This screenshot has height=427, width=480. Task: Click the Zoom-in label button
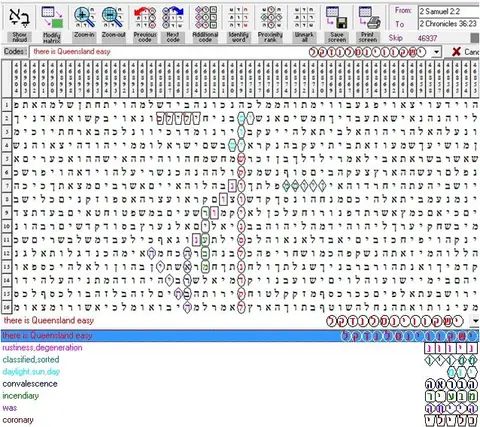(x=84, y=37)
